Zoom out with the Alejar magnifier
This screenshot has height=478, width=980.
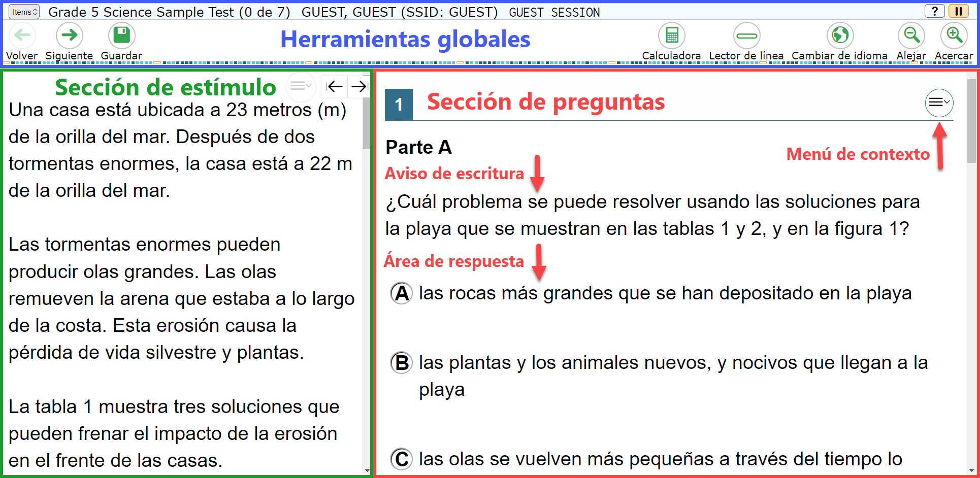[911, 35]
